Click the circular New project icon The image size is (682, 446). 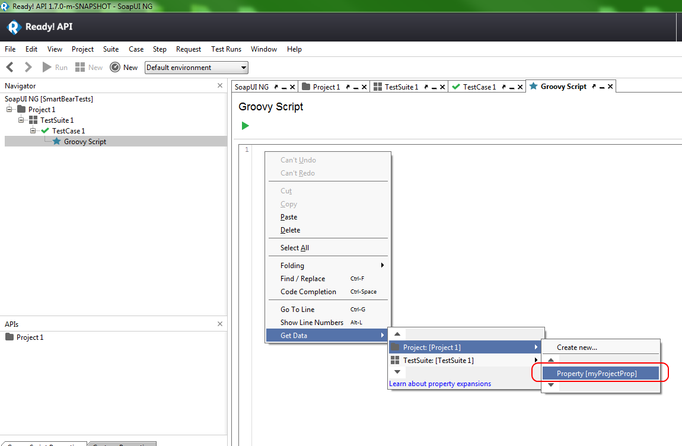click(x=115, y=67)
